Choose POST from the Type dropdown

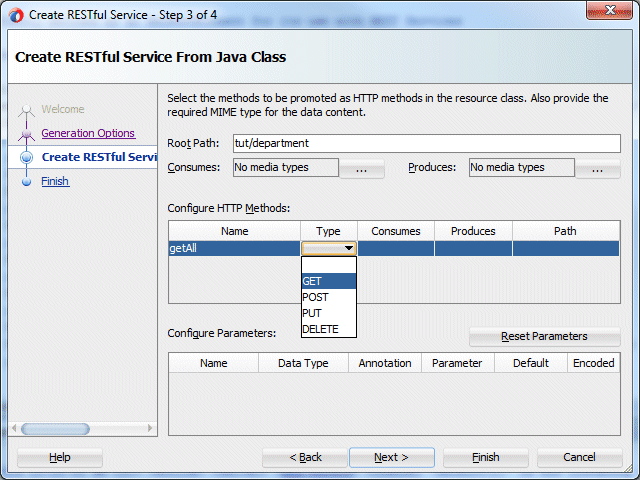tap(329, 297)
